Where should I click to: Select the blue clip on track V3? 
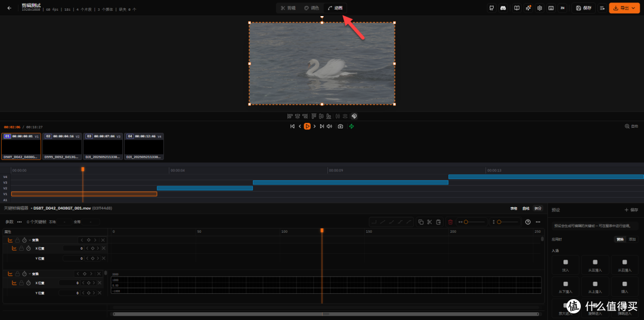(x=351, y=182)
